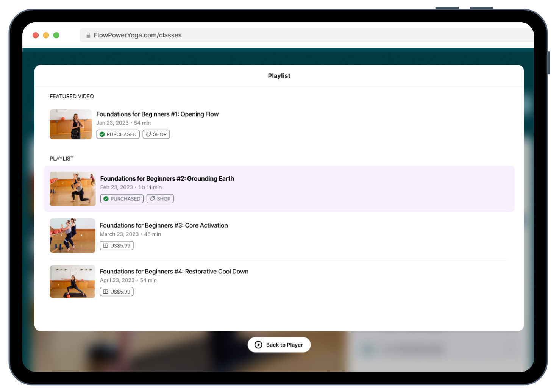Image resolution: width=559 pixels, height=392 pixels.
Task: Open SHOP tag for Opening Flow video
Action: [x=156, y=134]
